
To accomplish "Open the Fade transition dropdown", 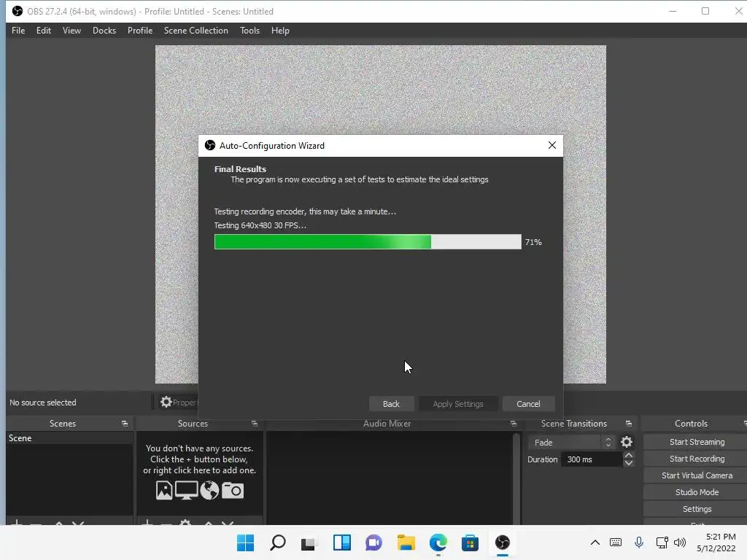I will pyautogui.click(x=570, y=443).
